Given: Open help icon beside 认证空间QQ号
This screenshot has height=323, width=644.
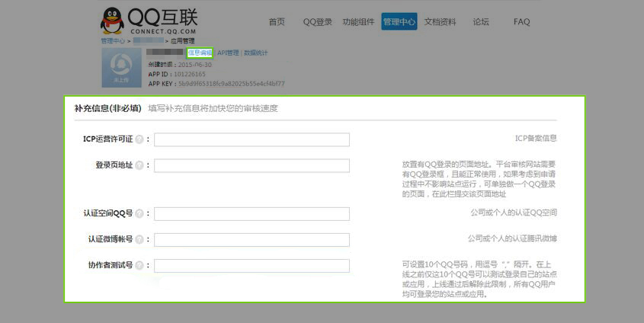Looking at the screenshot, I should pyautogui.click(x=139, y=214).
